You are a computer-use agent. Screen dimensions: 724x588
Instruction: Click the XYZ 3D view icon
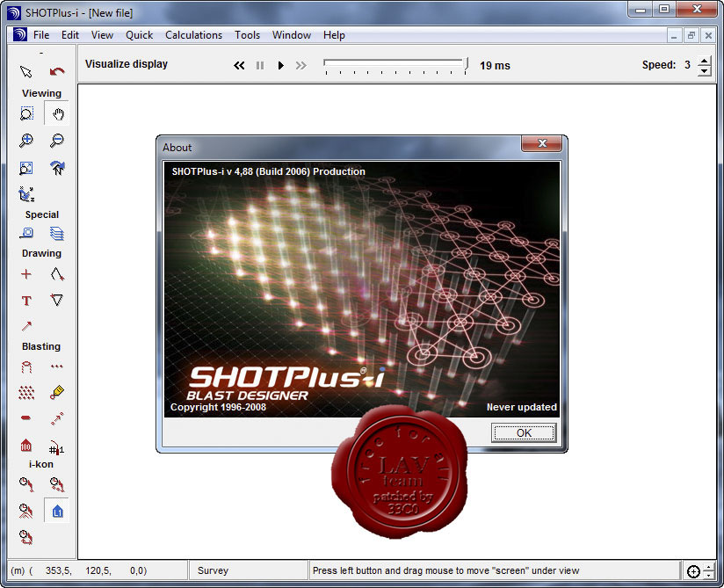click(x=26, y=194)
